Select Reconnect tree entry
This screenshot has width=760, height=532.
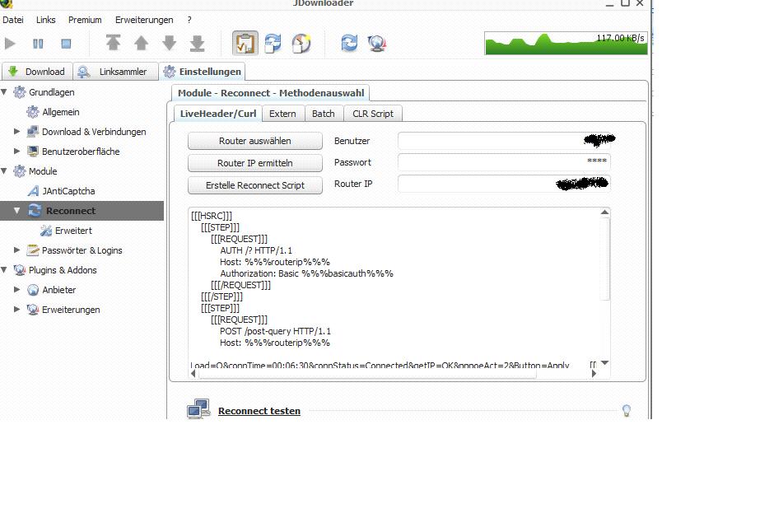tap(82, 211)
